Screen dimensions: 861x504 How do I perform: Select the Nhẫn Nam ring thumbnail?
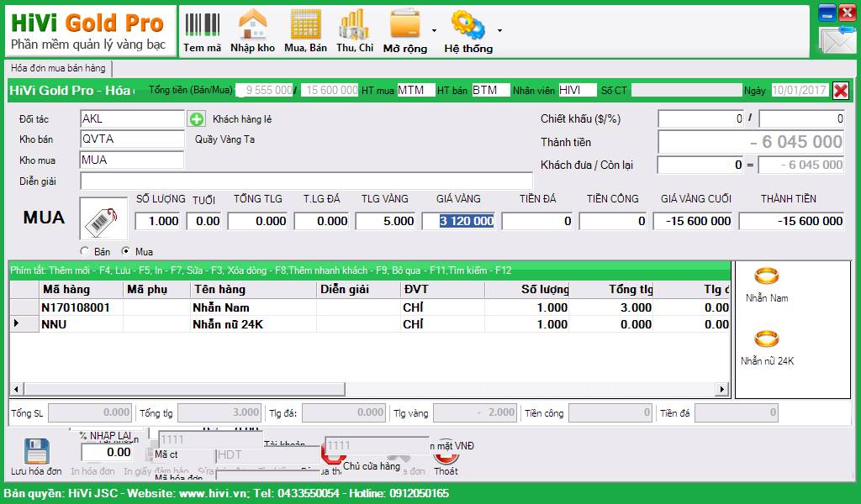tap(767, 276)
